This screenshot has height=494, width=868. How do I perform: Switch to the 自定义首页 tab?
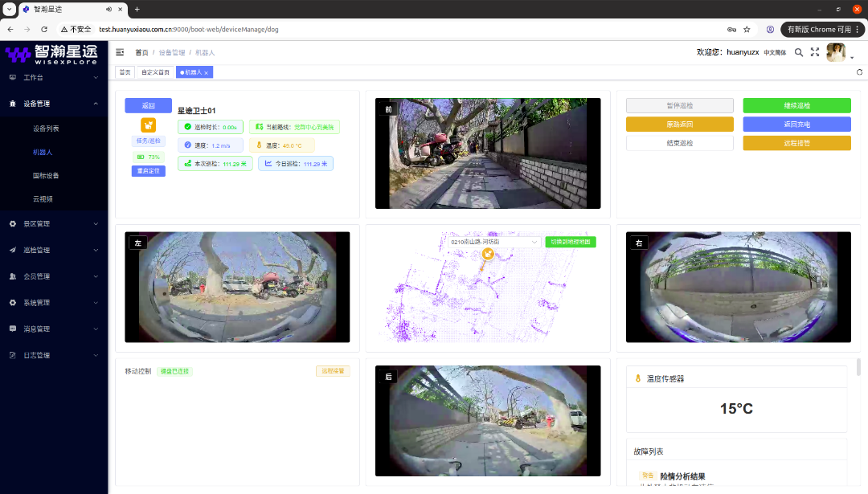[x=155, y=72]
